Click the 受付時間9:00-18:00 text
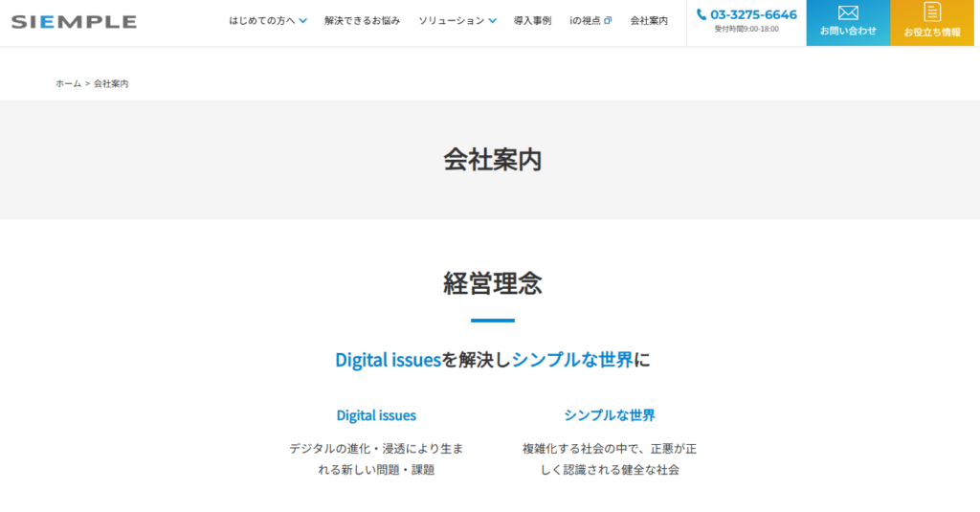The width and height of the screenshot is (980, 512). 746,29
